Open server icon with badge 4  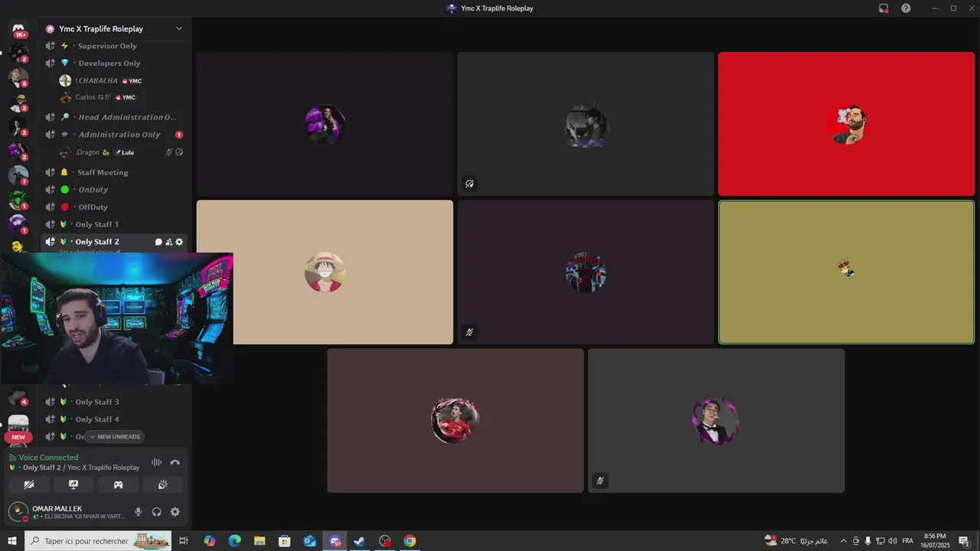(x=18, y=396)
